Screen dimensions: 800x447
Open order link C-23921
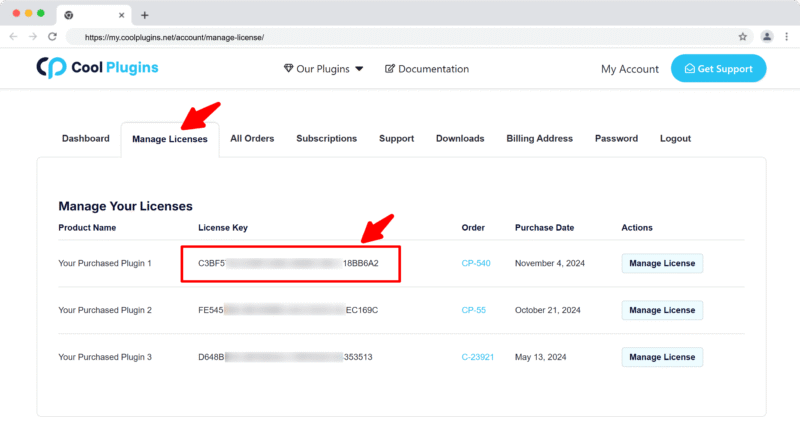click(x=478, y=356)
